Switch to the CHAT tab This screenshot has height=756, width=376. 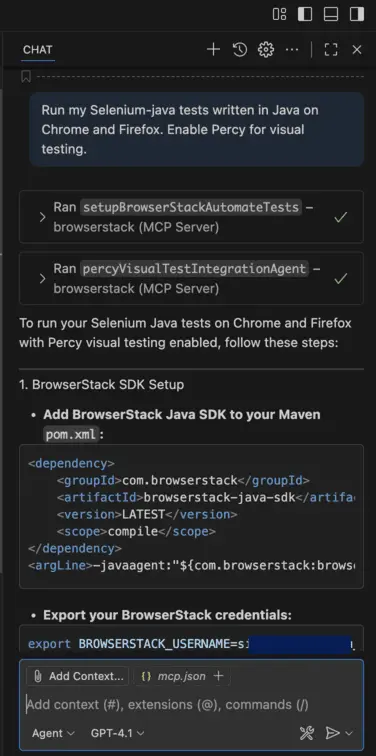coord(38,50)
